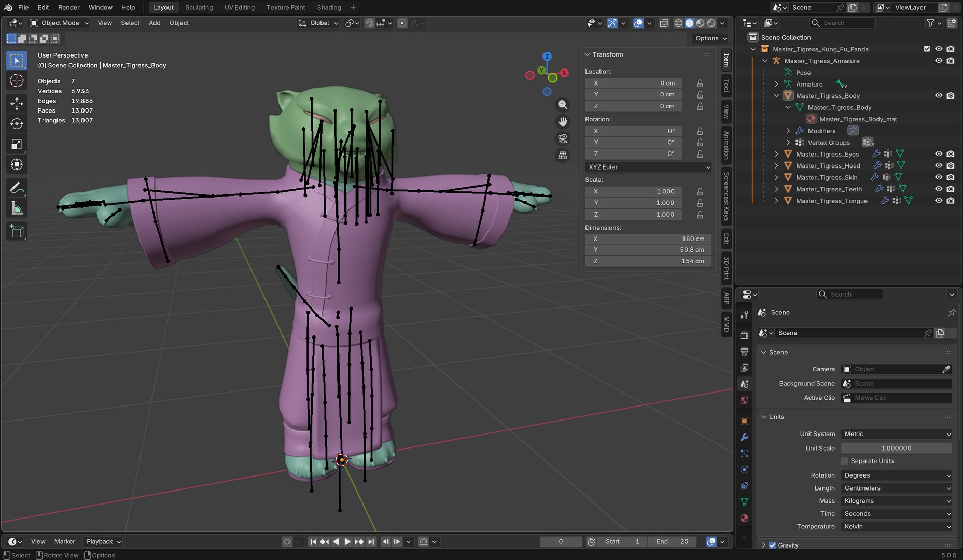
Task: Click the pan view hand icon
Action: click(563, 121)
